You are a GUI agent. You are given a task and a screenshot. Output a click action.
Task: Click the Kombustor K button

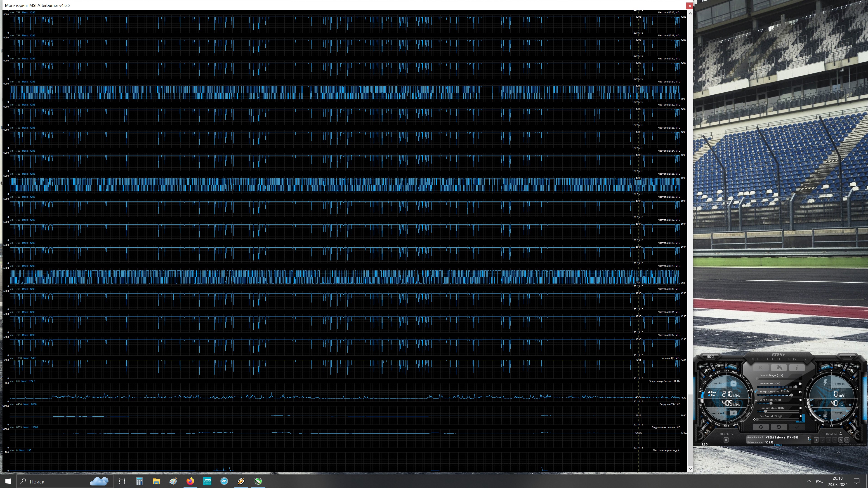click(760, 367)
